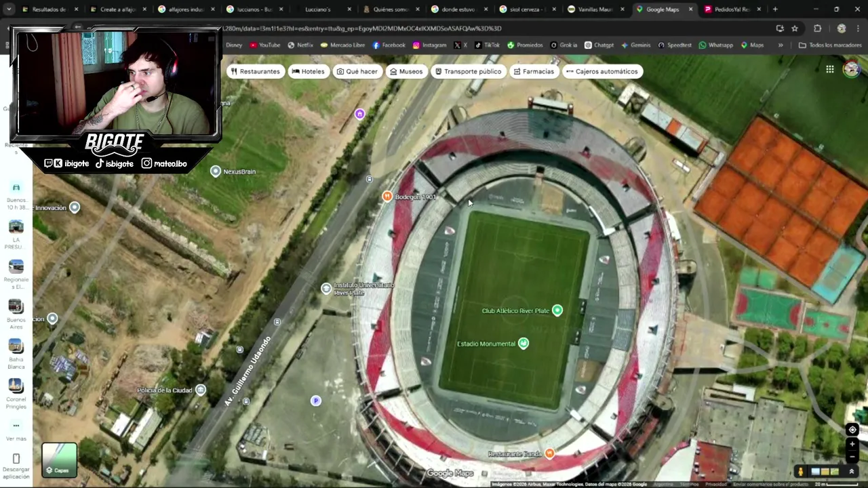Image resolution: width=868 pixels, height=488 pixels.
Task: Open Gemini bookmark
Action: point(635,45)
